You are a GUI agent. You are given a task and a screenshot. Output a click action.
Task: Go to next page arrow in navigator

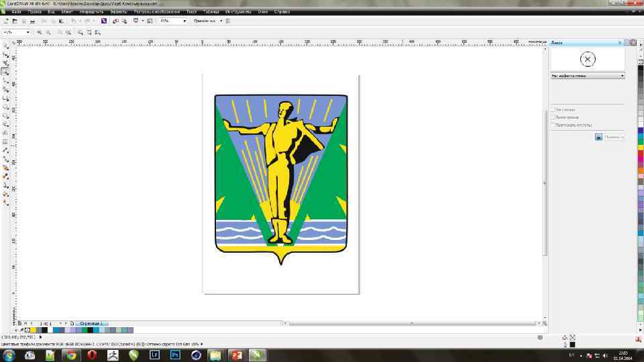point(60,323)
